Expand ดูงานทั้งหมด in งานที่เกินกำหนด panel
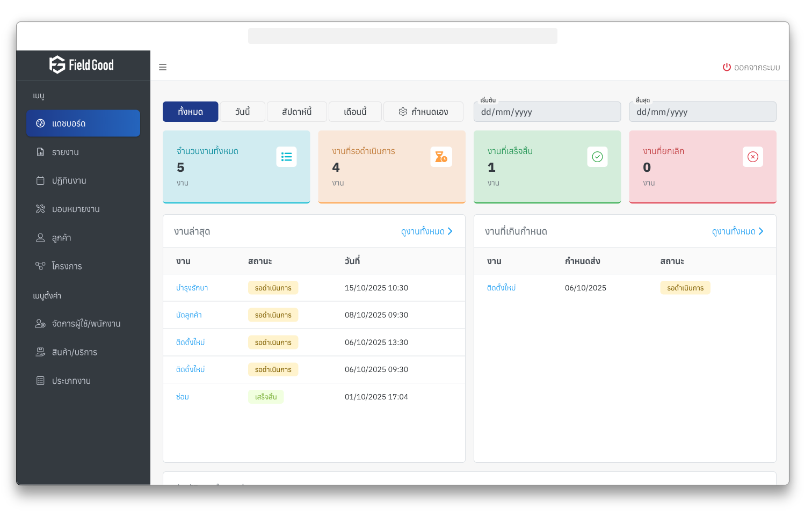 737,231
